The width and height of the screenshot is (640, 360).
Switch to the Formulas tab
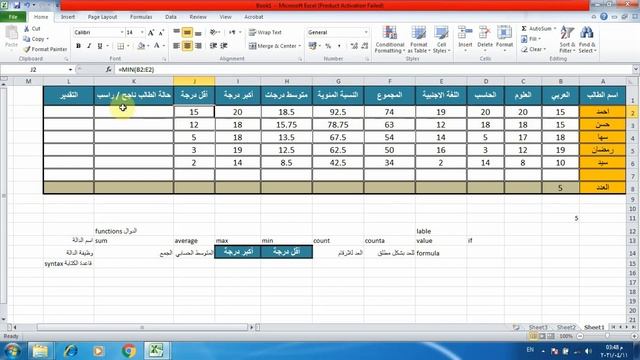(141, 17)
